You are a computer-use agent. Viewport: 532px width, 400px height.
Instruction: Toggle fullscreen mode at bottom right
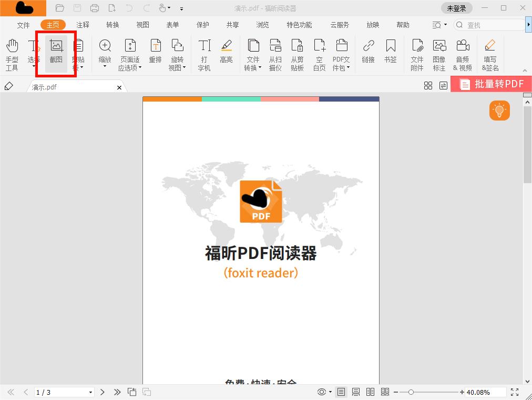(x=514, y=392)
